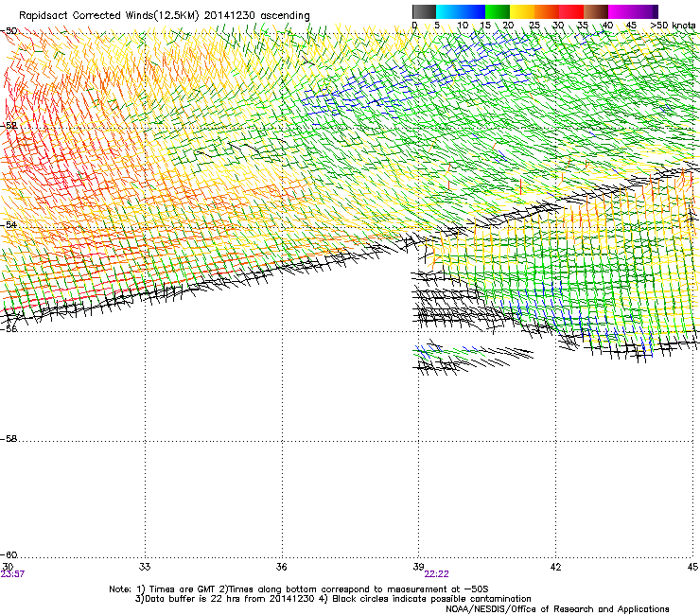Viewport: 700px width, 615px height.
Task: Click the gray 0-5 knots legend swatch
Action: 424,11
